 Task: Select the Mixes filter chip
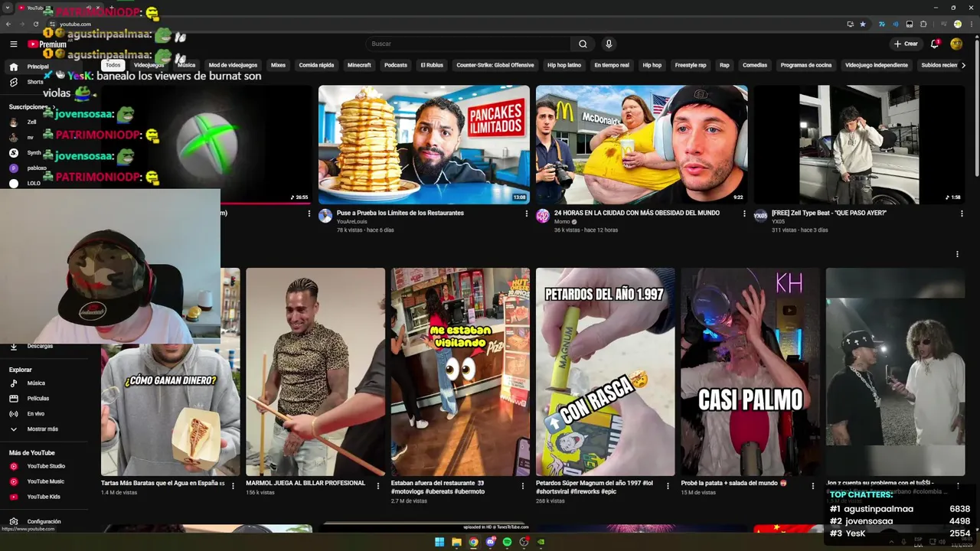coord(278,65)
